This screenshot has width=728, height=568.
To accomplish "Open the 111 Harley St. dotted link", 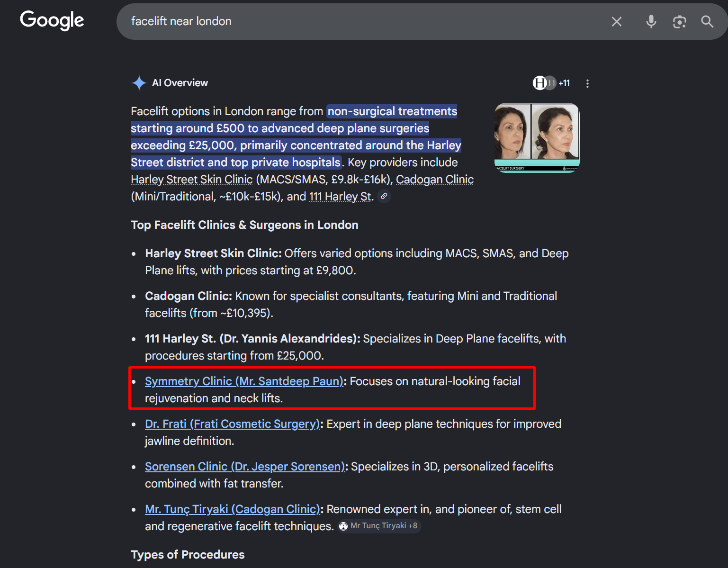I will click(x=341, y=197).
